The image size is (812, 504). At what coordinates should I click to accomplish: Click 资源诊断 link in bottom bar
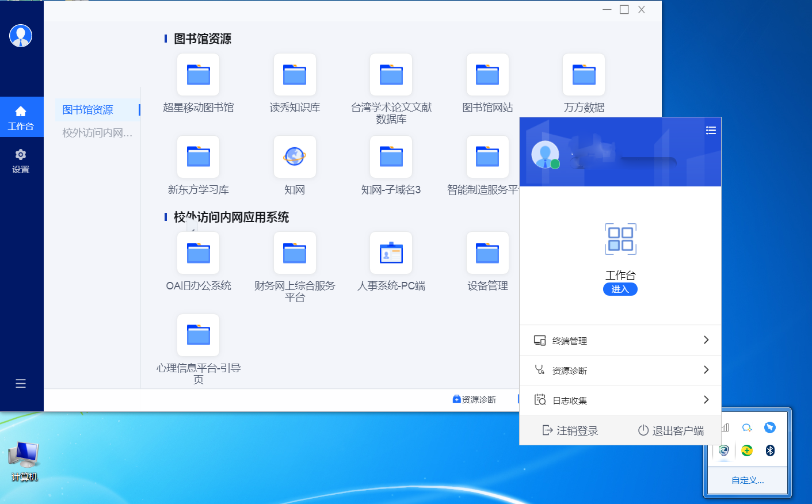[474, 399]
